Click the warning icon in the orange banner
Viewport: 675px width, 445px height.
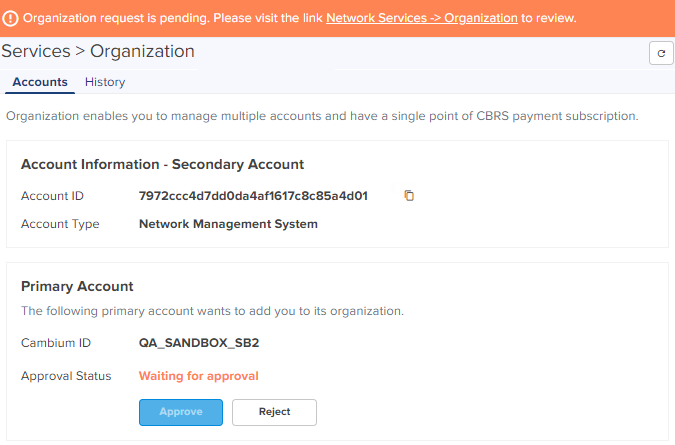[x=9, y=18]
